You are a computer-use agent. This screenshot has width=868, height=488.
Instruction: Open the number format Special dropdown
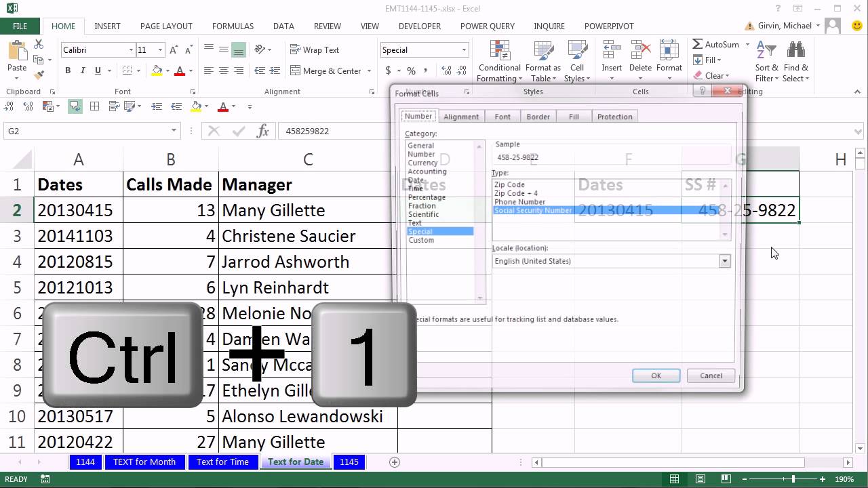pyautogui.click(x=464, y=50)
